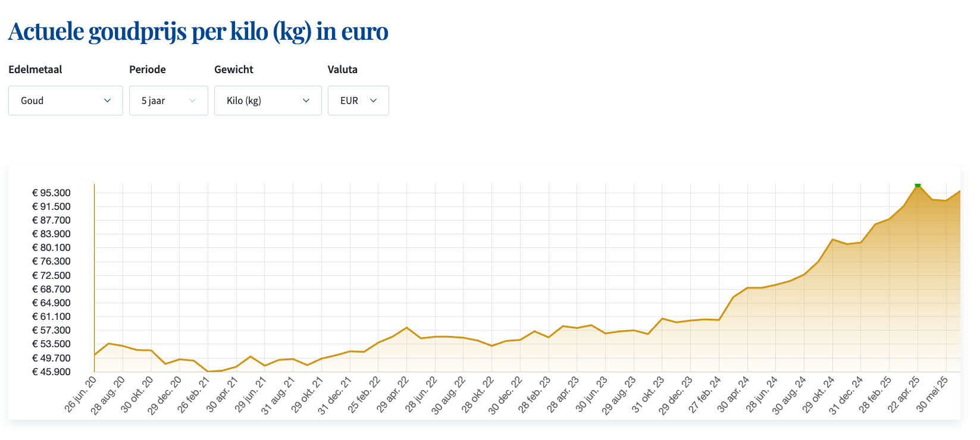Click the green peak marker on the chart

click(x=918, y=185)
